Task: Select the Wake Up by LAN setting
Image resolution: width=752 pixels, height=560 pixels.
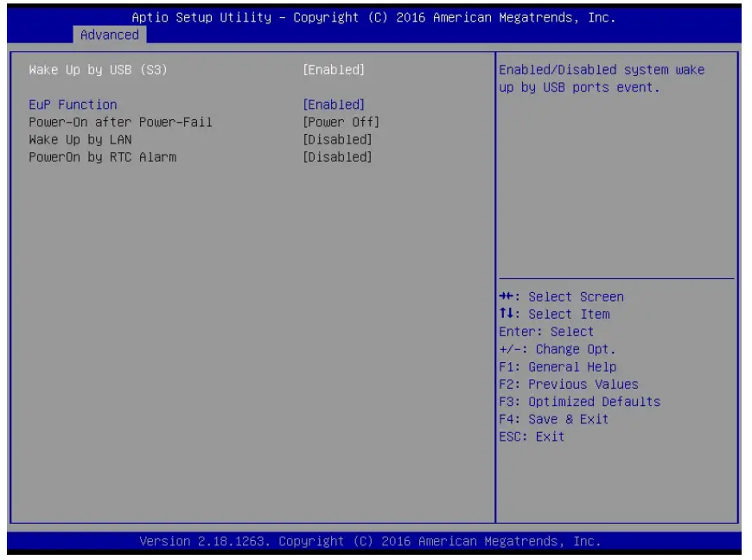Action: click(x=80, y=139)
